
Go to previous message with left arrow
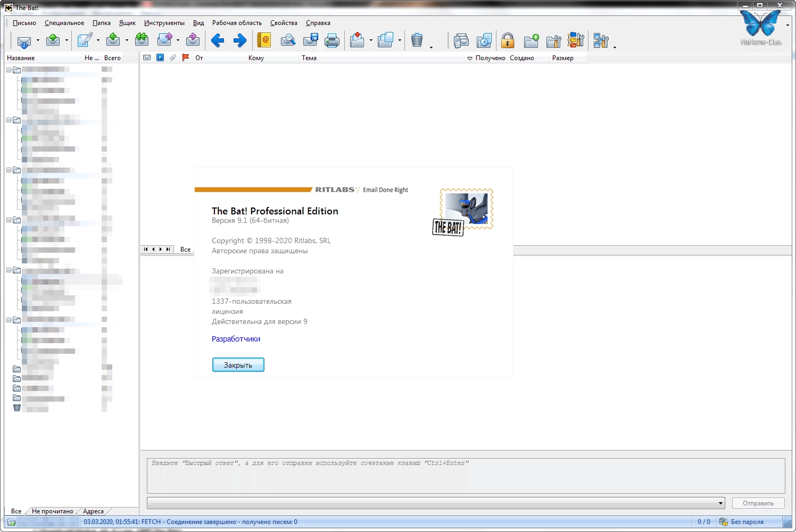coord(217,40)
